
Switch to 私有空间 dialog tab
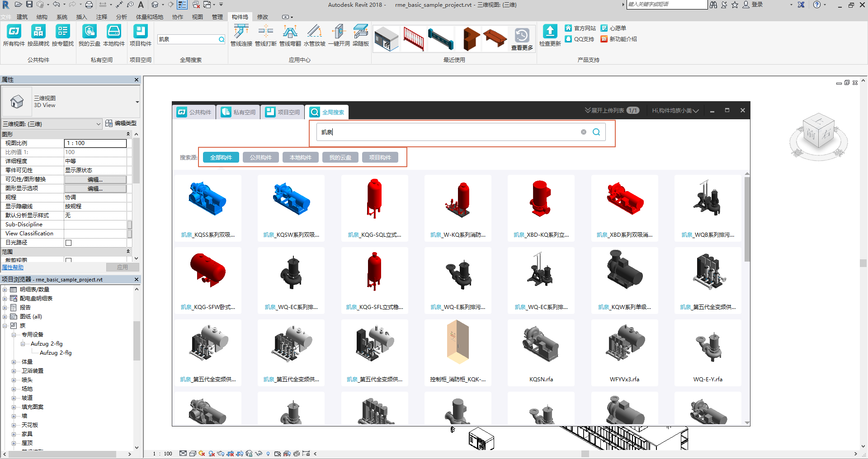tap(239, 112)
